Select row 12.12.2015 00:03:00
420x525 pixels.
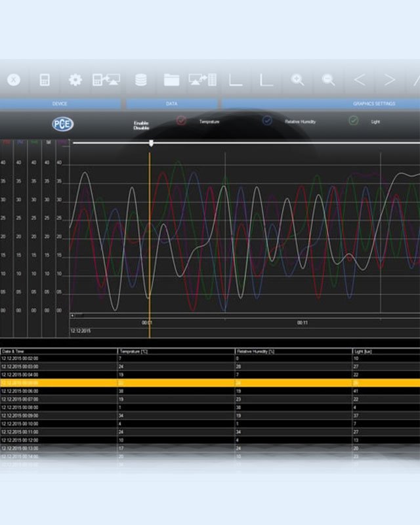tap(210, 366)
